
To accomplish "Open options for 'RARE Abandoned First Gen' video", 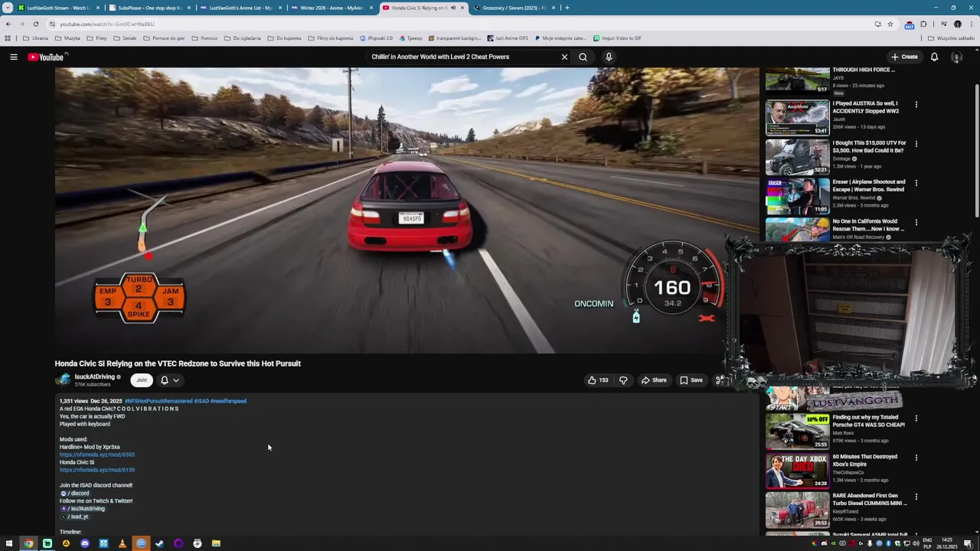I will [916, 497].
